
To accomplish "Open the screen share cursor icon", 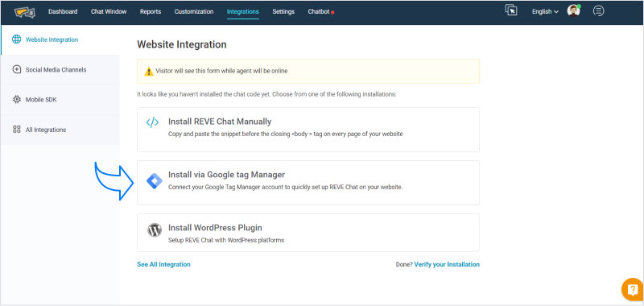I will 511,10.
